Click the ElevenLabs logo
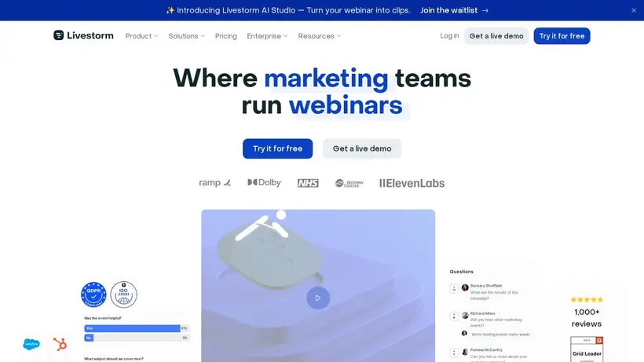The image size is (644, 362). pos(412,183)
